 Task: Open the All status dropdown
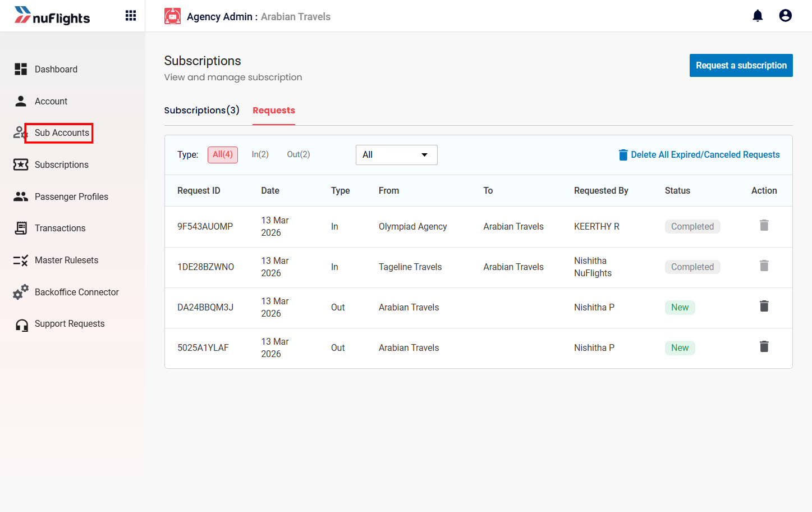click(397, 155)
